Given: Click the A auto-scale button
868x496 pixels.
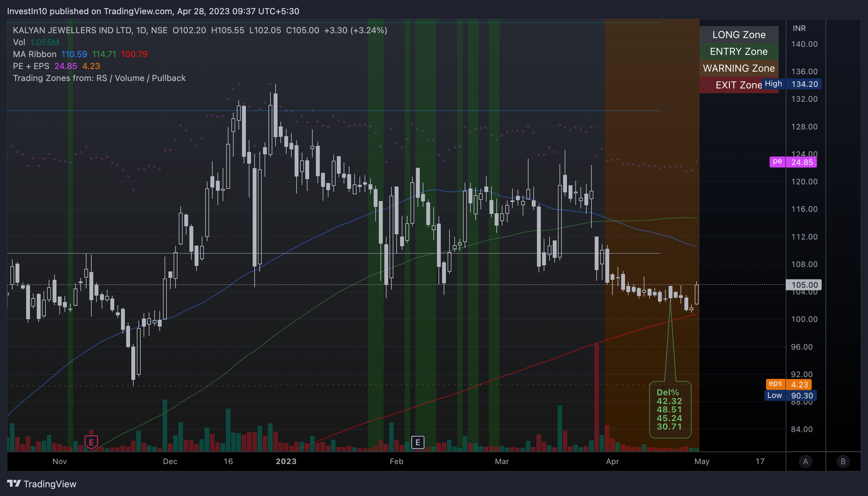Looking at the screenshot, I should coord(805,461).
